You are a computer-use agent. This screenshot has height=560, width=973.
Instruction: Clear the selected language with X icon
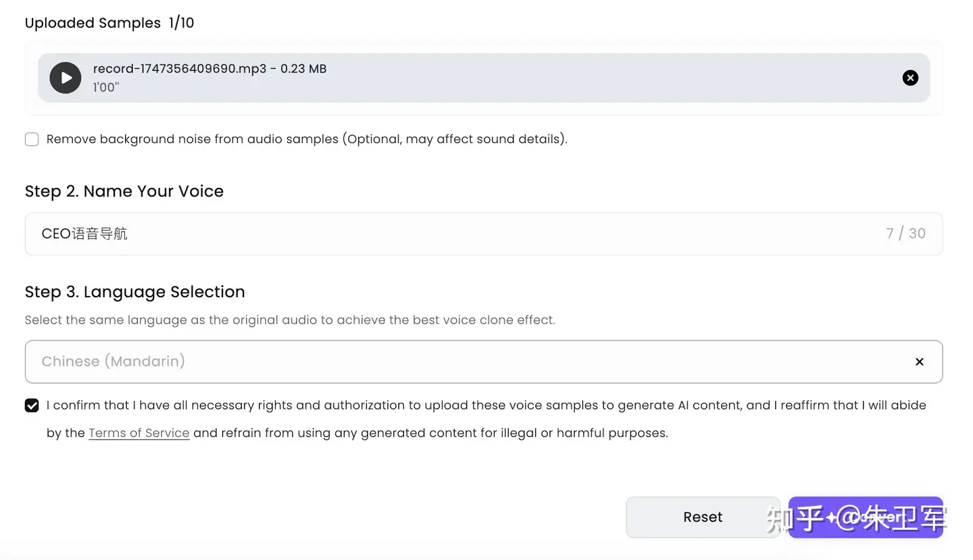[919, 362]
